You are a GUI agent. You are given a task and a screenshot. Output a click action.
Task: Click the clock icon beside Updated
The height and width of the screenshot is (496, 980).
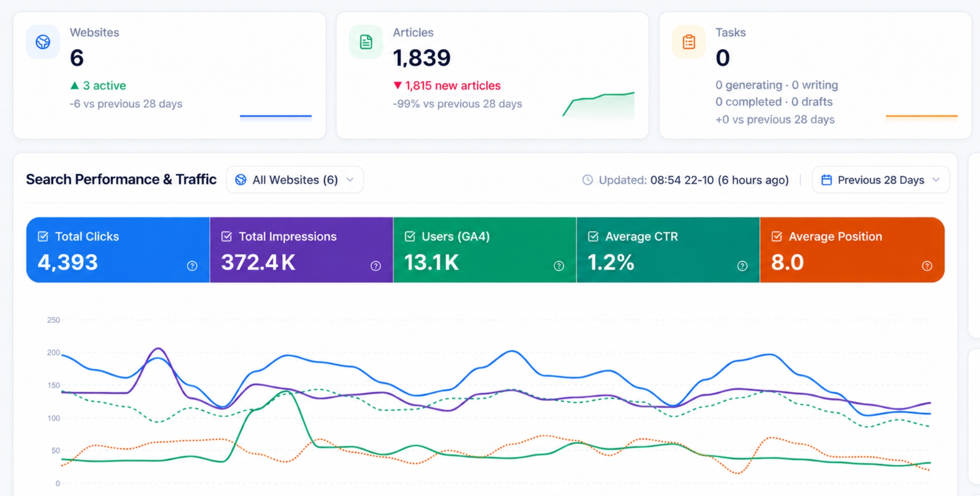coord(588,180)
